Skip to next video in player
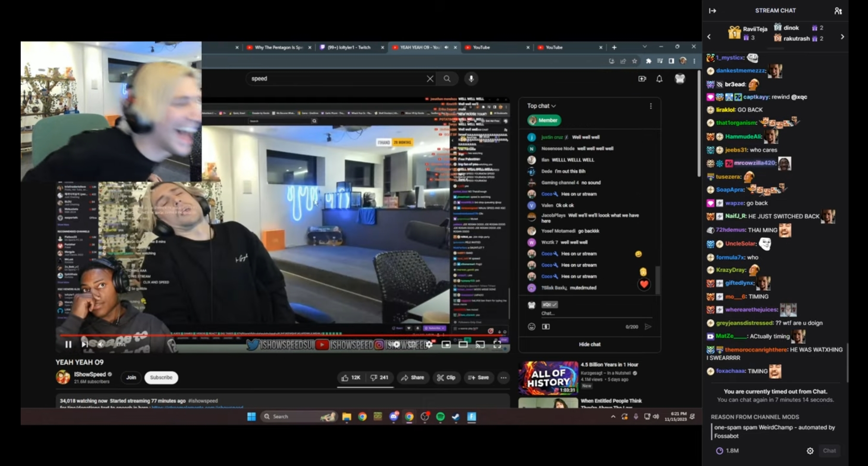This screenshot has width=868, height=466. pyautogui.click(x=85, y=344)
